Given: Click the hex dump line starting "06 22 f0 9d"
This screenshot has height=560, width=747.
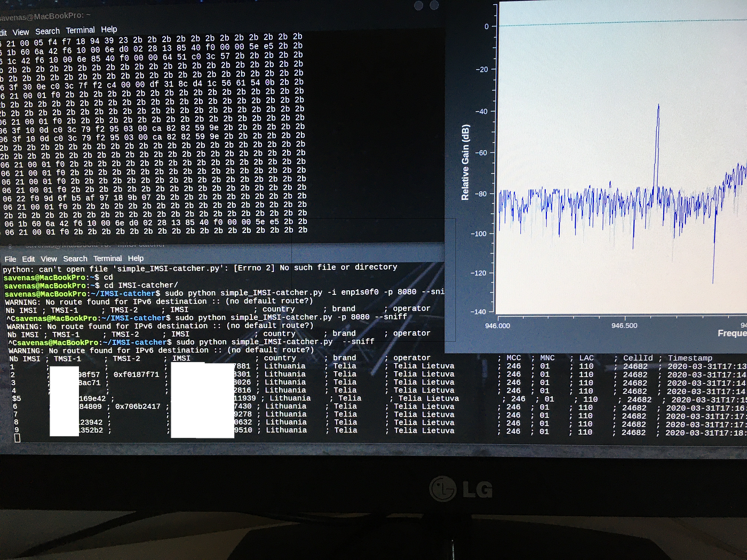Looking at the screenshot, I should (155, 197).
